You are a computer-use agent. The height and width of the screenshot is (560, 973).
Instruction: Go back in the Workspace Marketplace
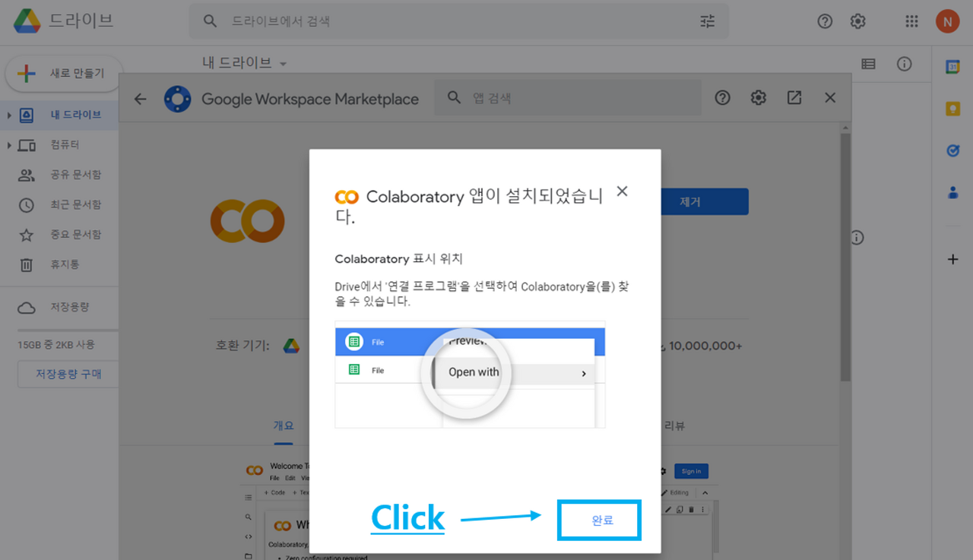140,99
